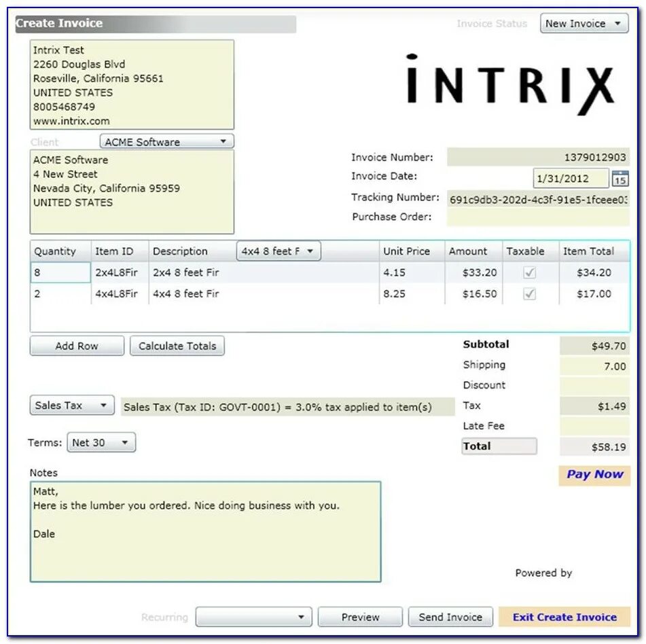Click the ACME Software client address box
The width and height of the screenshot is (646, 644).
[132, 192]
